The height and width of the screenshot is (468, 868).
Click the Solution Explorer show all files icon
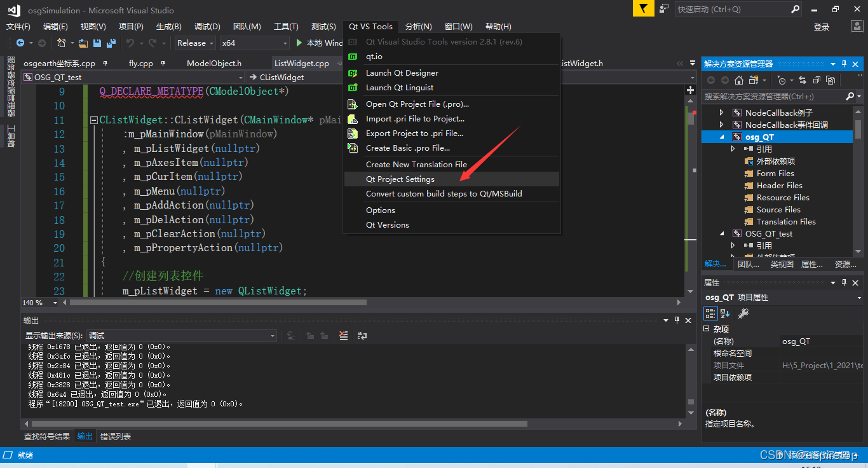pyautogui.click(x=831, y=80)
